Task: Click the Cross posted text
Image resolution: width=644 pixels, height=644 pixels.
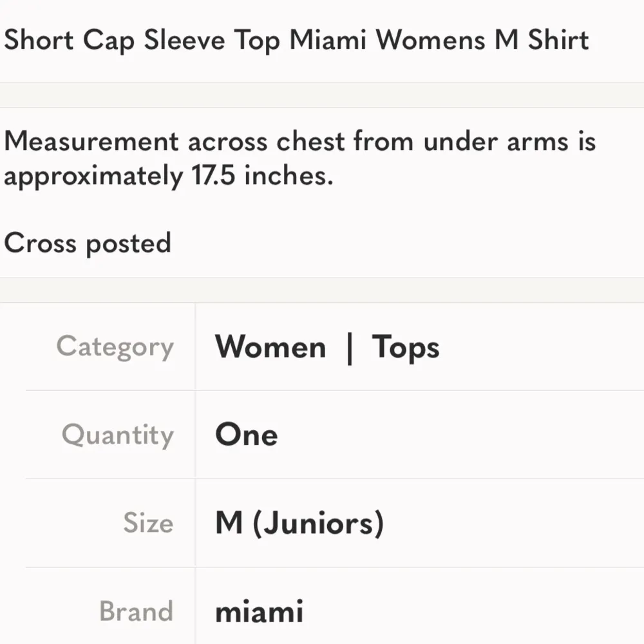Action: [x=88, y=243]
